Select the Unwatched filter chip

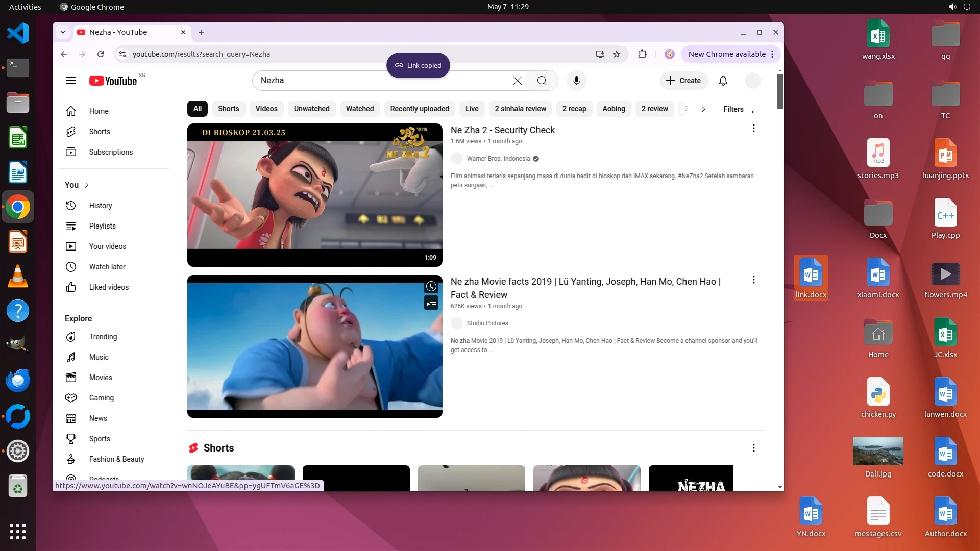(311, 109)
